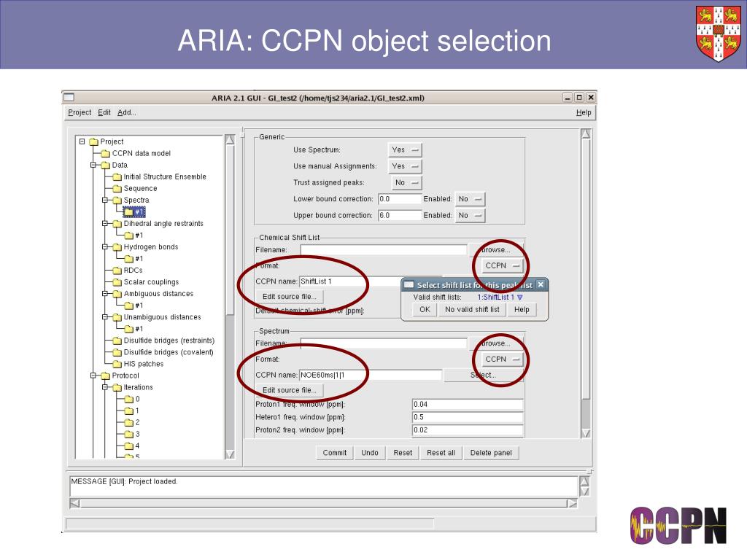Click the Commit button

tap(334, 453)
